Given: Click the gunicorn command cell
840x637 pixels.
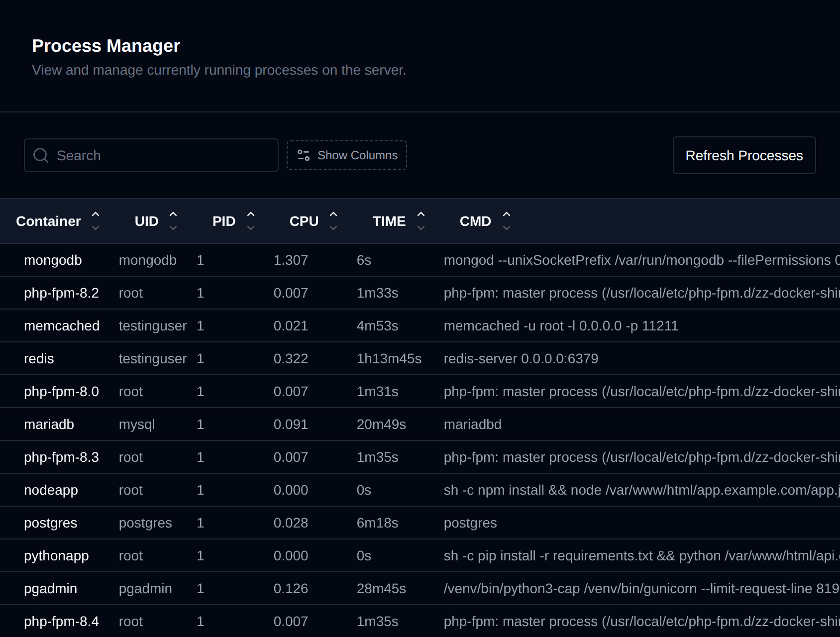Looking at the screenshot, I should pos(641,589).
